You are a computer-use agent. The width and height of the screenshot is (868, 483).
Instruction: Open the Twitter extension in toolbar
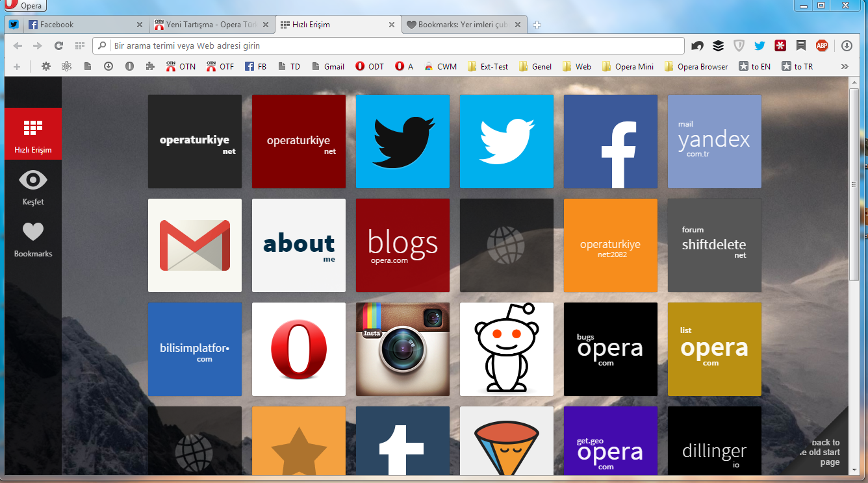click(x=759, y=45)
